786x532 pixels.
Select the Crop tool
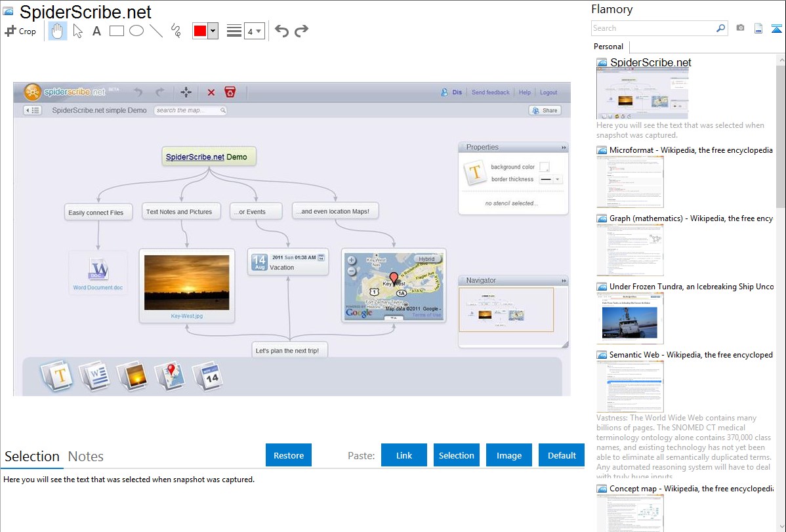pyautogui.click(x=20, y=31)
